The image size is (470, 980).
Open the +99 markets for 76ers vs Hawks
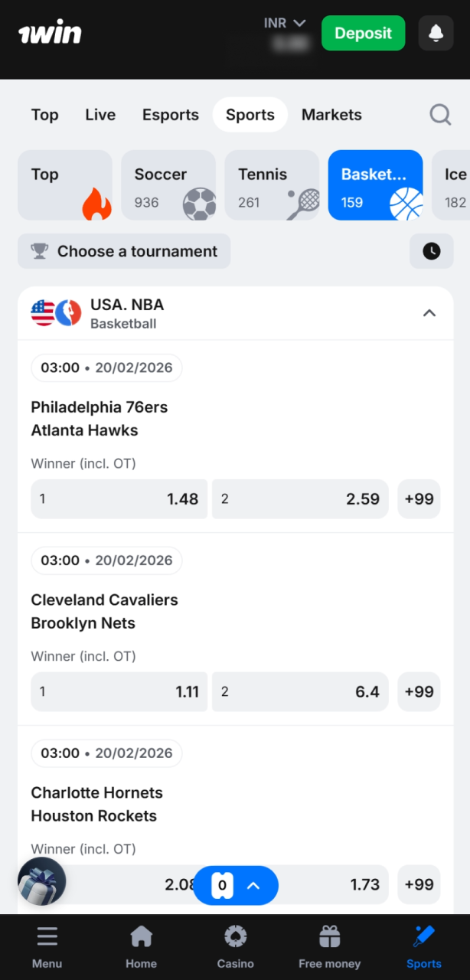point(419,498)
